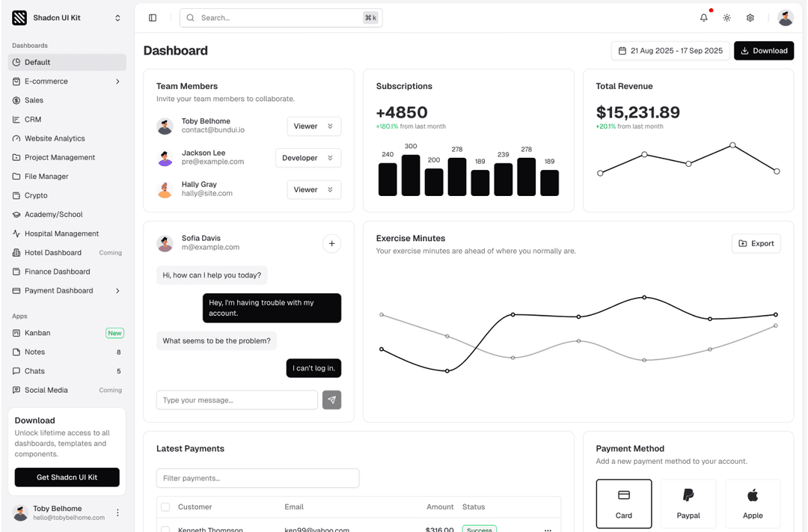Check the select-all checkbox in Latest Payments header

tap(165, 507)
